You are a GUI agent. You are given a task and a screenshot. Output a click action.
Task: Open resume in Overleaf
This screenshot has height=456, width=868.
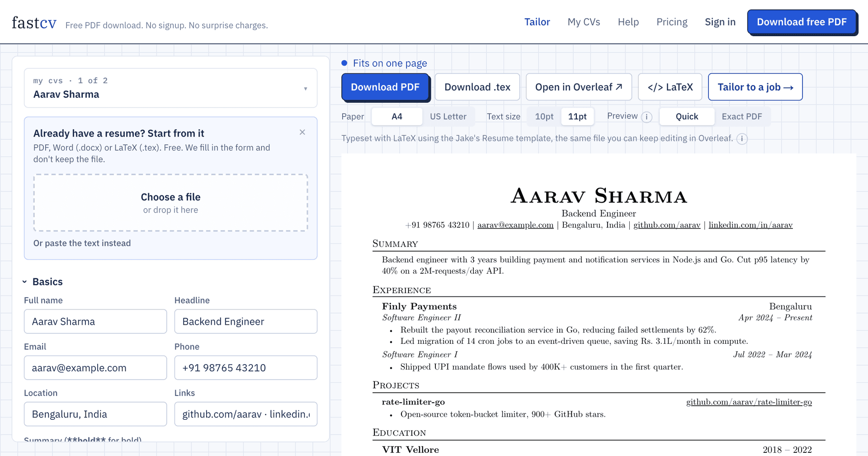[x=579, y=87]
